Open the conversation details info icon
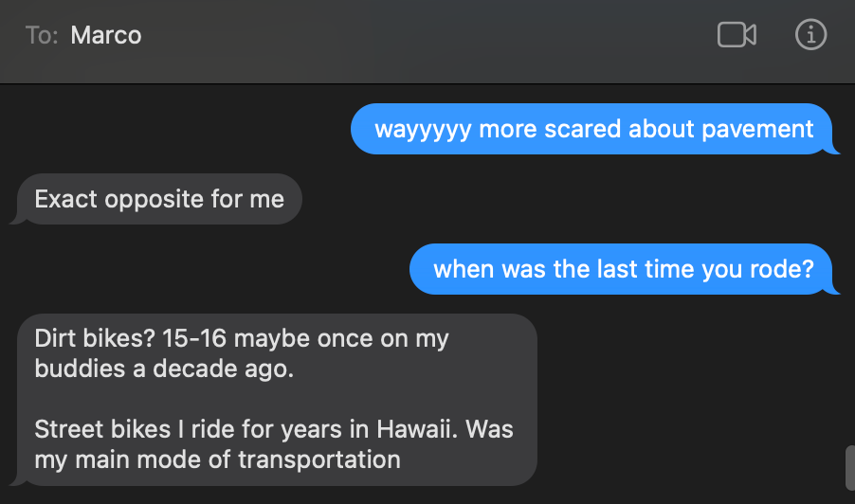855x504 pixels. click(x=810, y=35)
